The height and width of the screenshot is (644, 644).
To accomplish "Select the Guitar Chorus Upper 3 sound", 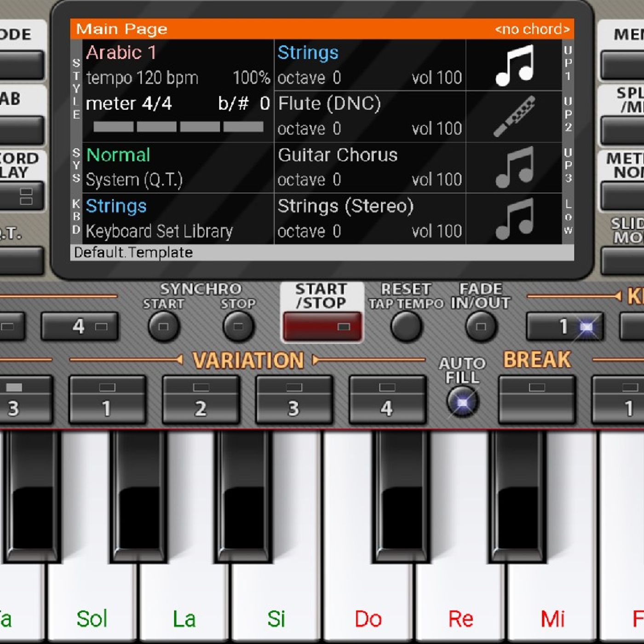I will click(x=338, y=155).
